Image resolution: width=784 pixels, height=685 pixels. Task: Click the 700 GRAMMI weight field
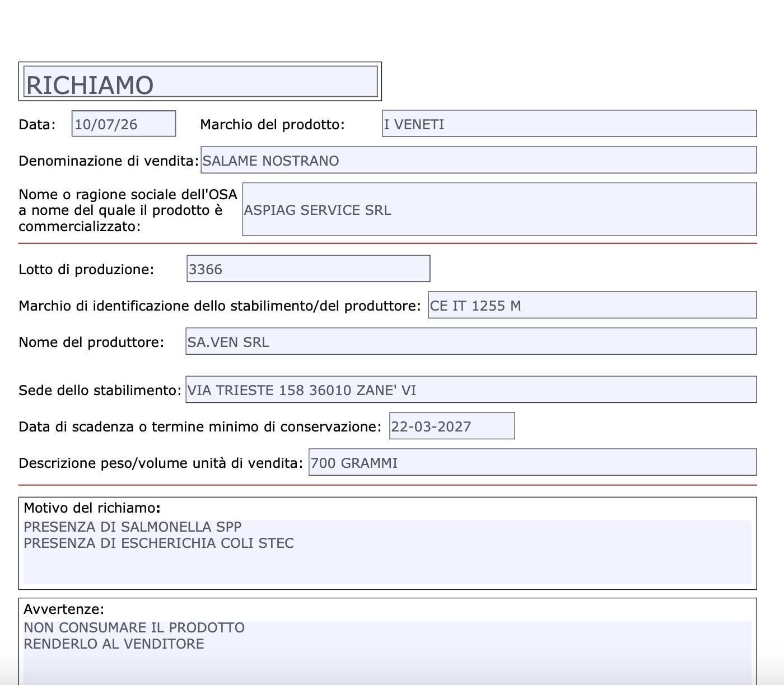[533, 462]
